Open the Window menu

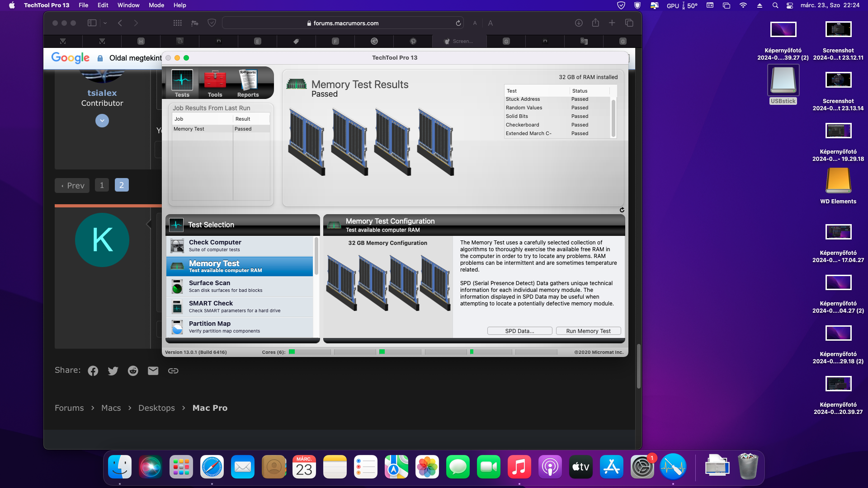[128, 5]
